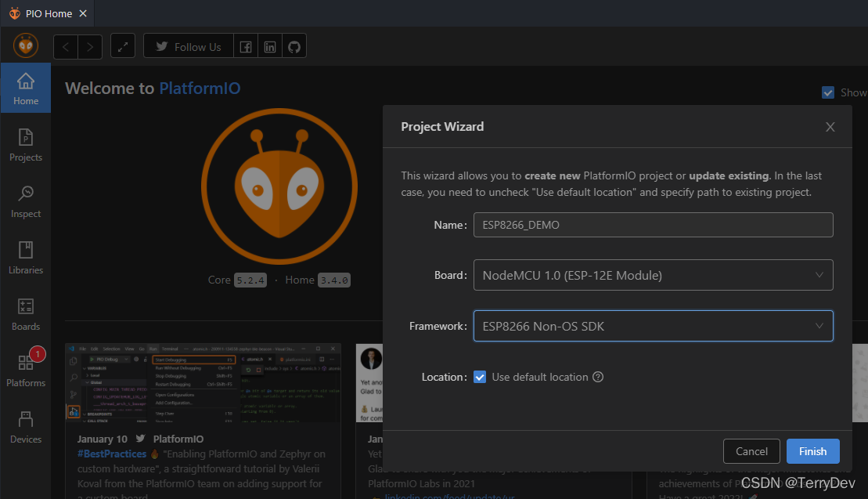This screenshot has width=868, height=499.
Task: Click the PlatformIO alien logo in toolbar
Action: [26, 45]
